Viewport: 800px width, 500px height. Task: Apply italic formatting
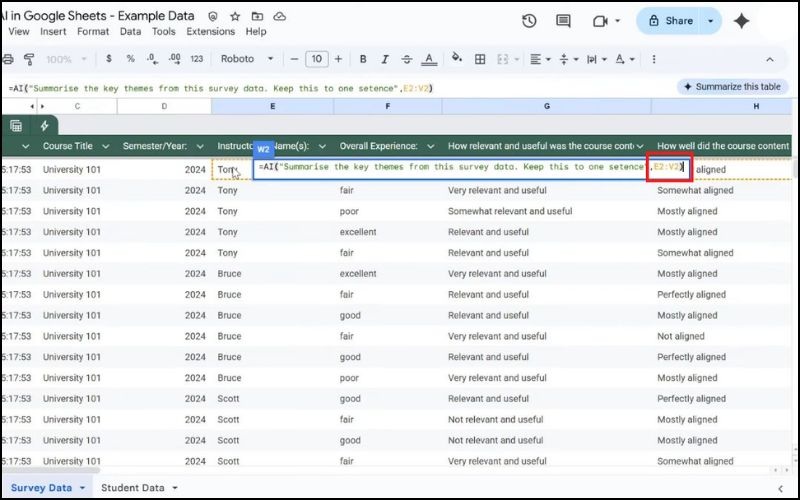click(x=383, y=59)
